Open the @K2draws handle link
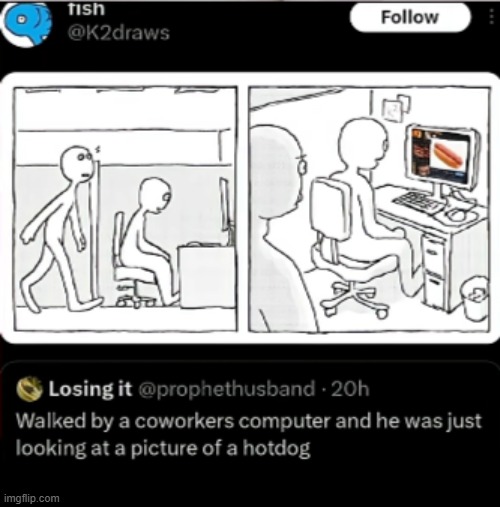The width and height of the screenshot is (500, 507). pos(118,33)
